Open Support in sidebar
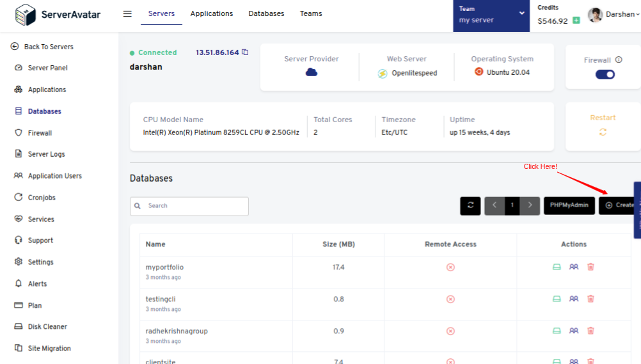641x364 pixels. click(33, 241)
